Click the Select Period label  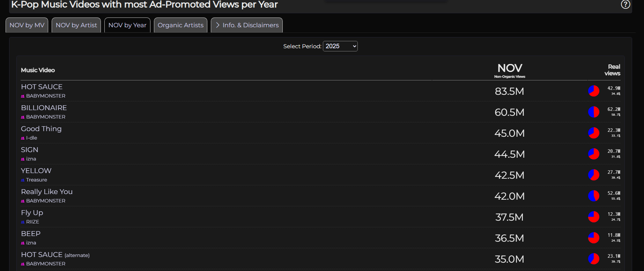click(x=302, y=46)
